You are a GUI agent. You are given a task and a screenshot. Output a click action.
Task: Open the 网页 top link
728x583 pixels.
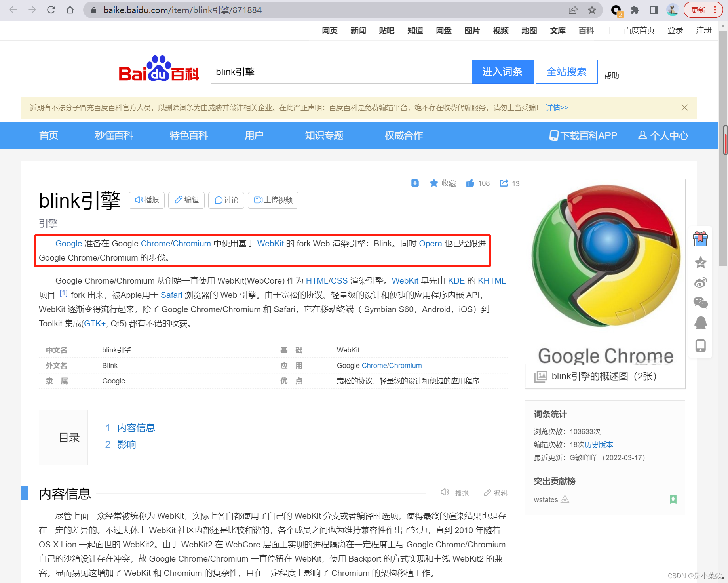click(330, 30)
